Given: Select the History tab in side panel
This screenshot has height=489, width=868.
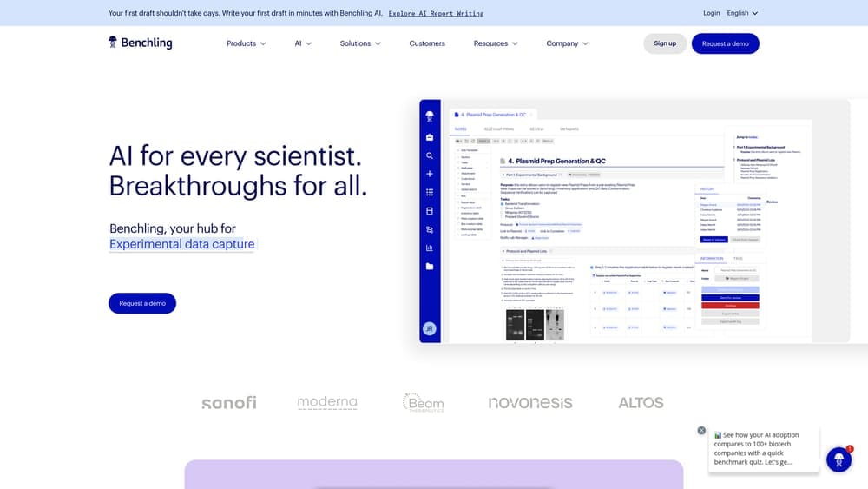Looking at the screenshot, I should [x=707, y=188].
